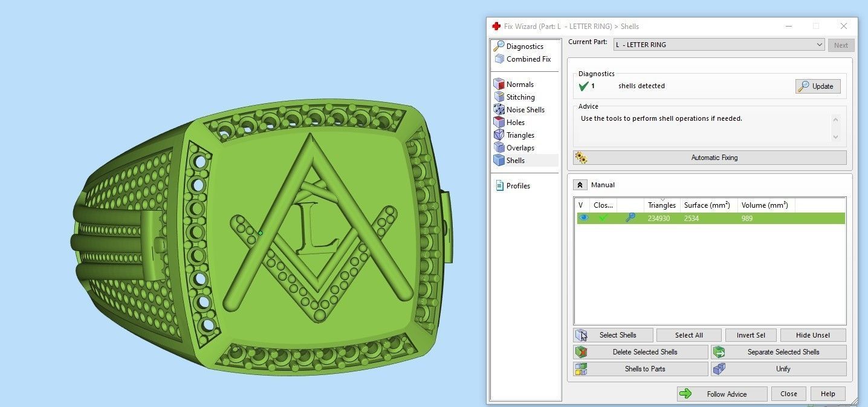Open Help for Fix Wizard
Viewport: 868px width, 407px height.
[x=828, y=394]
